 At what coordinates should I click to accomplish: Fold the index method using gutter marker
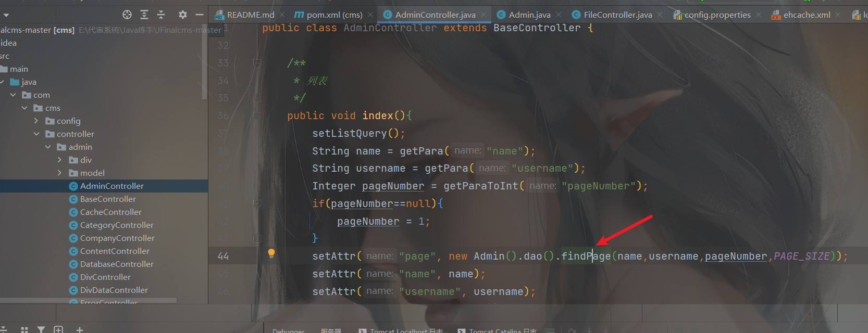coord(257,115)
